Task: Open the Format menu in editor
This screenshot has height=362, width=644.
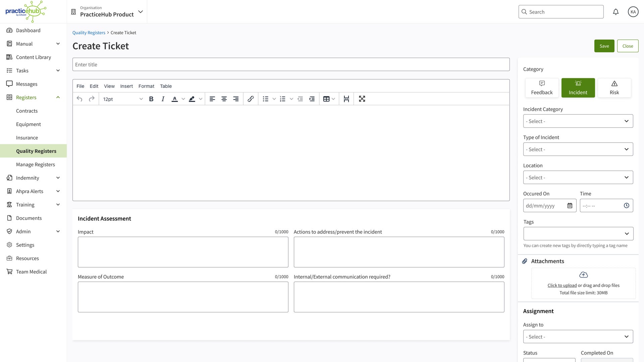Action: (x=146, y=86)
